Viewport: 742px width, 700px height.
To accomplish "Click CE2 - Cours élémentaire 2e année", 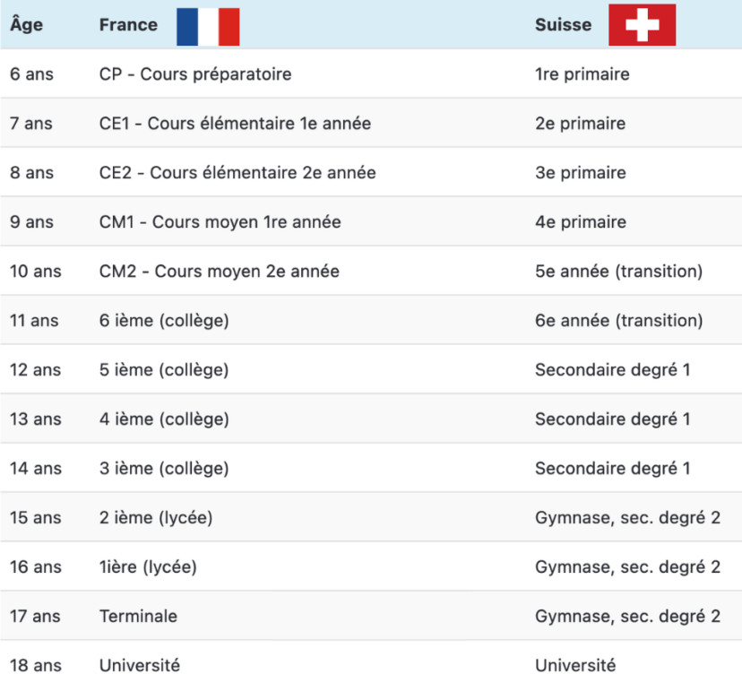I will pyautogui.click(x=237, y=173).
